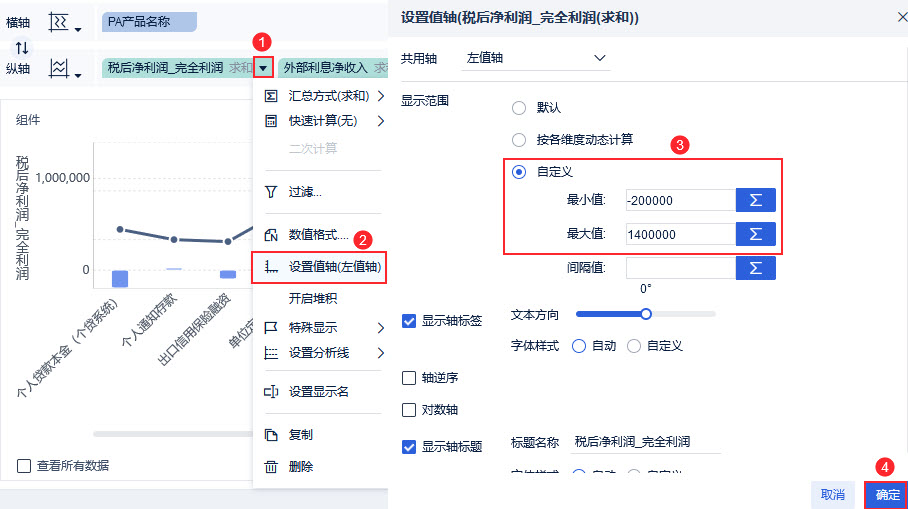Screen dimensions: 908x509
Task: Click sigma button beside minimum value
Action: [x=755, y=200]
